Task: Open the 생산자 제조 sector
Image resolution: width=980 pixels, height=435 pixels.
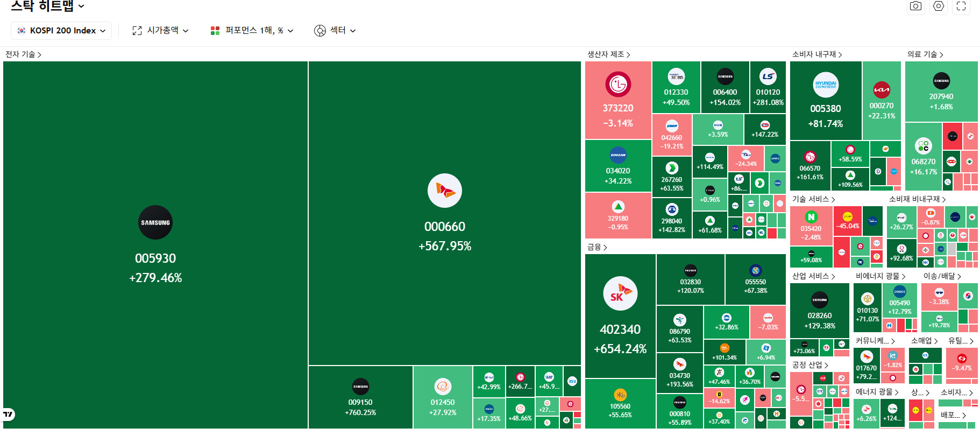Action: coord(609,54)
